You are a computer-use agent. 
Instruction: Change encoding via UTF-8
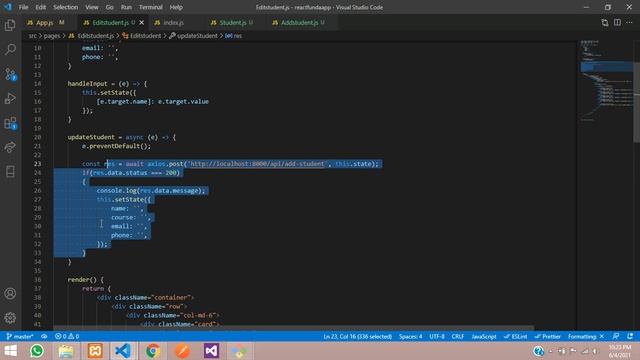click(437, 336)
